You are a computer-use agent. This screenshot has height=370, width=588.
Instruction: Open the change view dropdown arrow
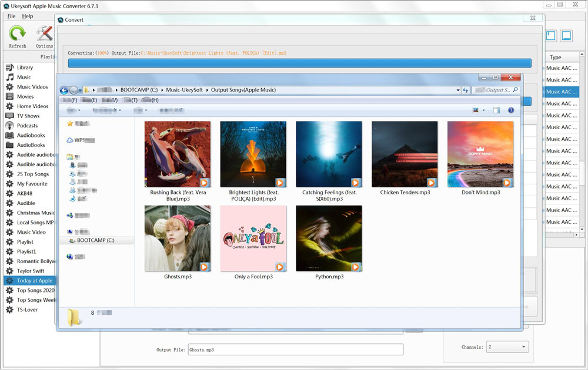(484, 110)
